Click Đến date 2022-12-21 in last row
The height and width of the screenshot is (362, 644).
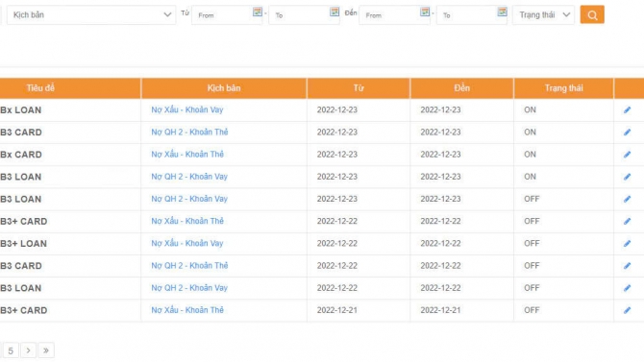pos(440,310)
